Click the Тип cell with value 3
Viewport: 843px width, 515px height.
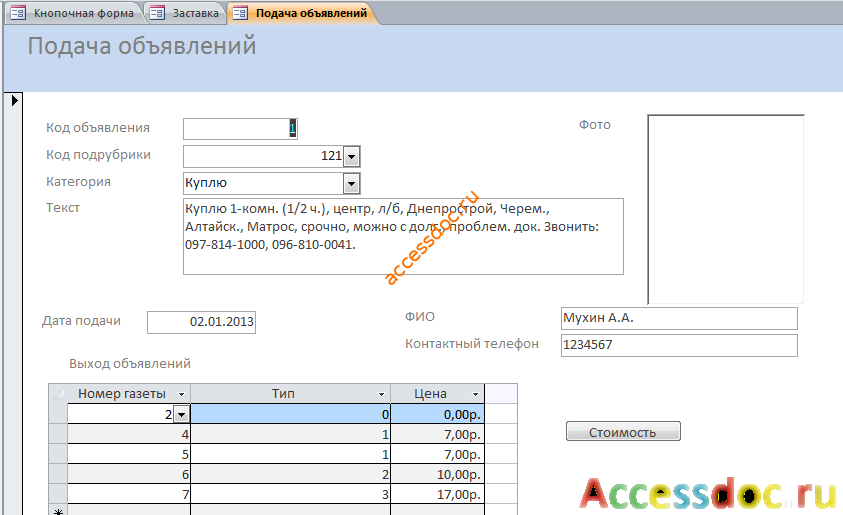click(291, 494)
